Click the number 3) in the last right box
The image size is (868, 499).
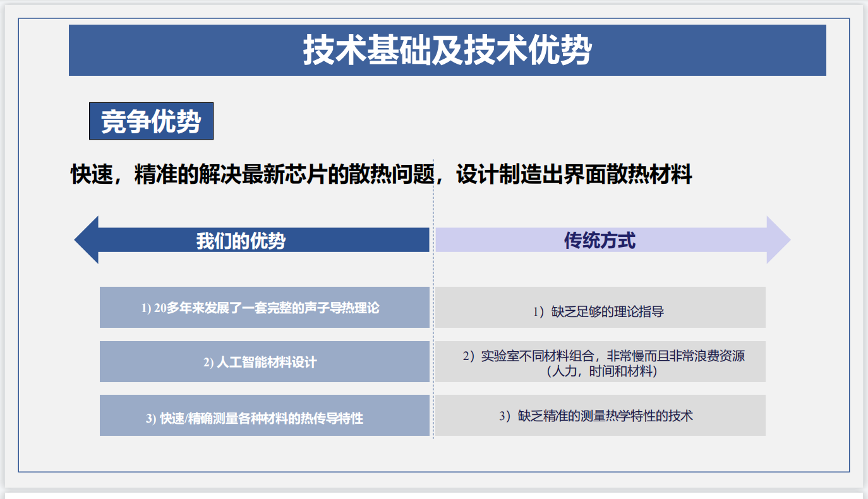click(504, 416)
